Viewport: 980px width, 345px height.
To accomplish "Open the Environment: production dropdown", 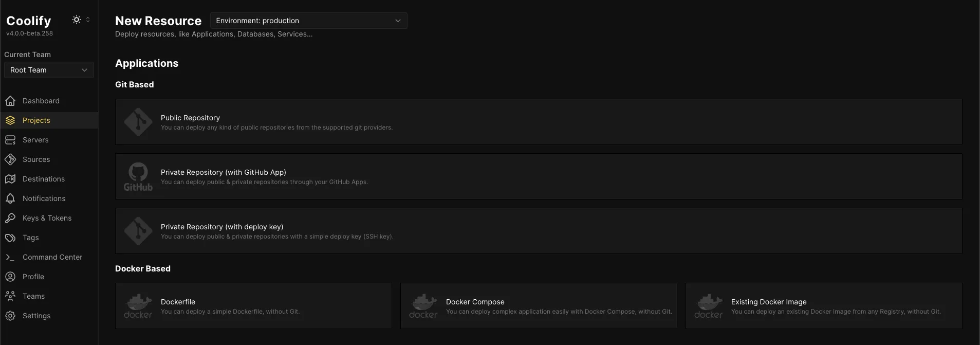I will (x=309, y=21).
